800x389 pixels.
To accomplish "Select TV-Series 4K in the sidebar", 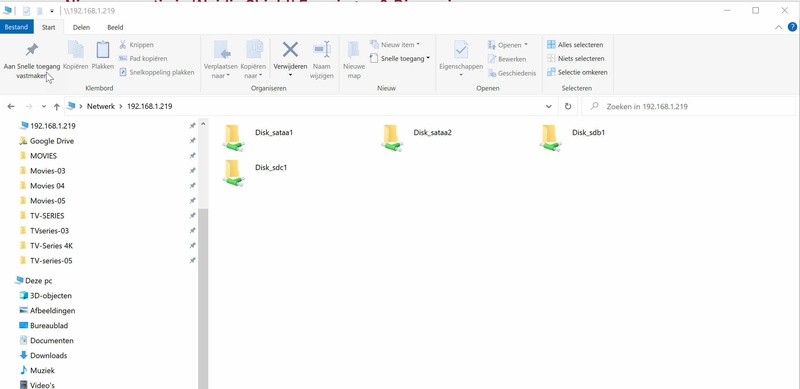I will (x=51, y=246).
